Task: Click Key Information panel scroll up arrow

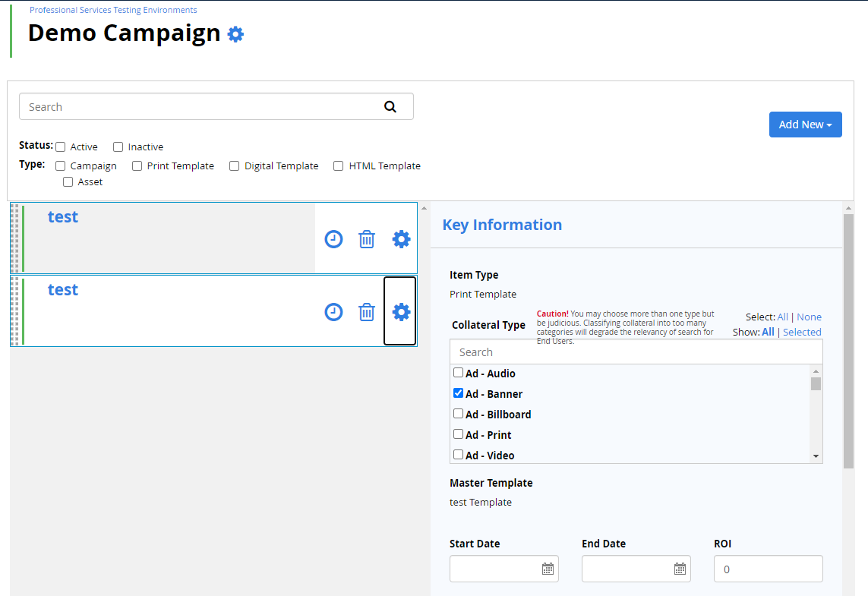Action: [x=848, y=209]
